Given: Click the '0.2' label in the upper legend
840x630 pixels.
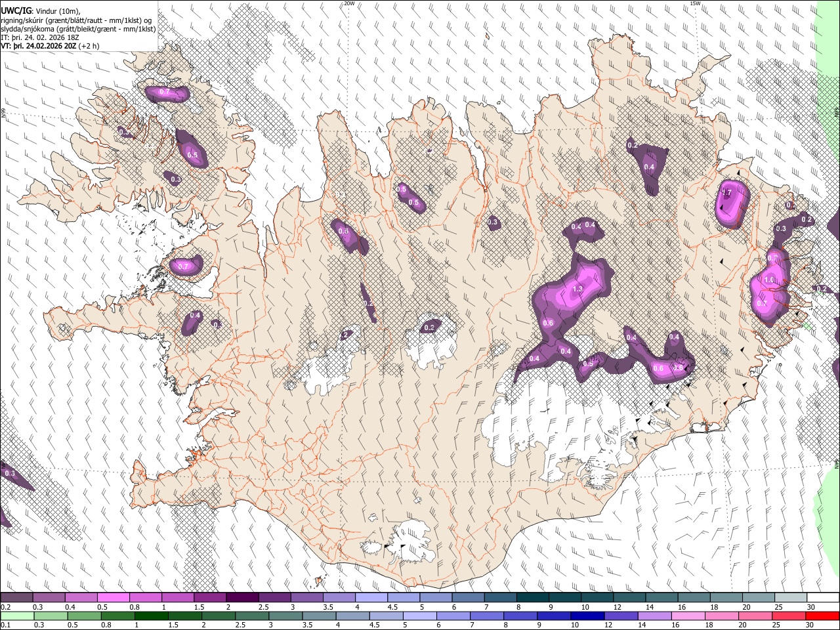Looking at the screenshot, I should [5, 607].
